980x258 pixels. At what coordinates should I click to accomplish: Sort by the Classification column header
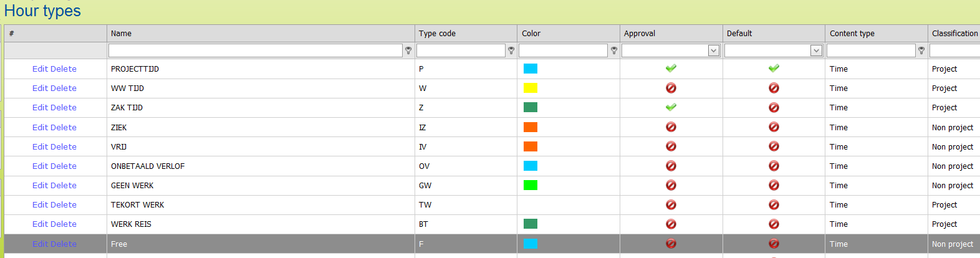954,34
